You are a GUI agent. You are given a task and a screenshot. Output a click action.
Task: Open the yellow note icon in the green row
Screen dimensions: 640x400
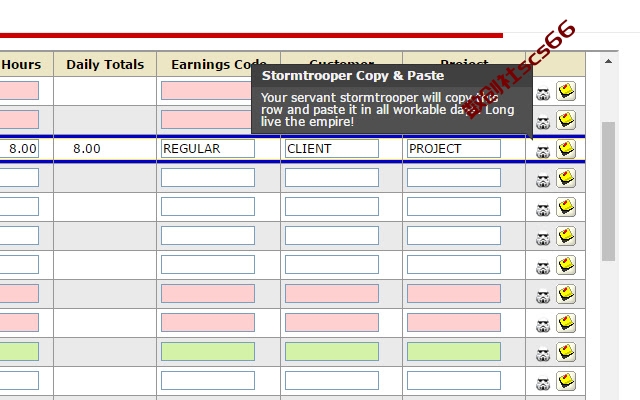click(566, 352)
